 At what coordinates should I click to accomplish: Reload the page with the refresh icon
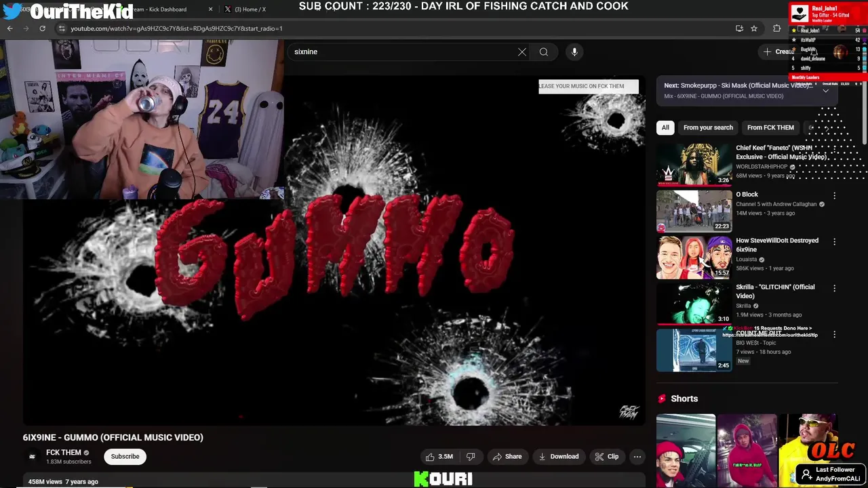(x=42, y=28)
